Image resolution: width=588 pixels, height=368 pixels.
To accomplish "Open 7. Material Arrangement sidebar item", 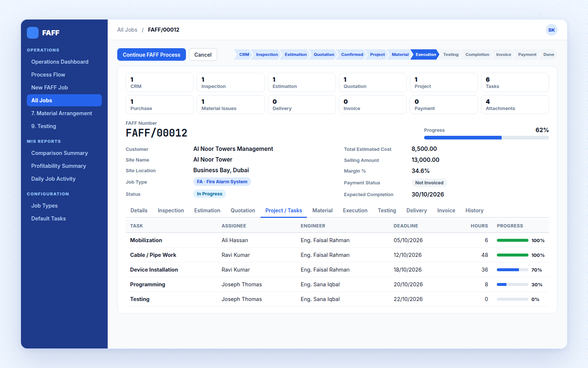I will pos(64,113).
